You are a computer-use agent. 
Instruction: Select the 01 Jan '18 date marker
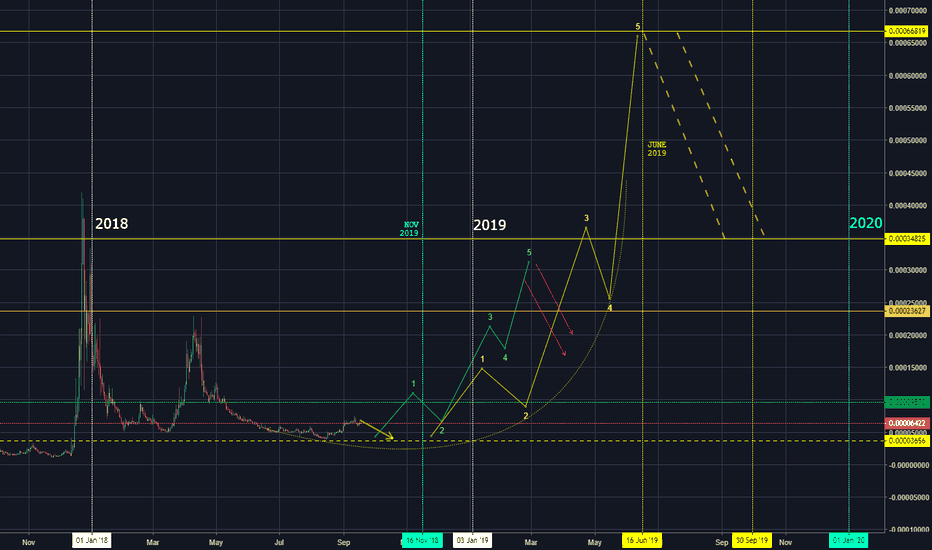click(92, 540)
